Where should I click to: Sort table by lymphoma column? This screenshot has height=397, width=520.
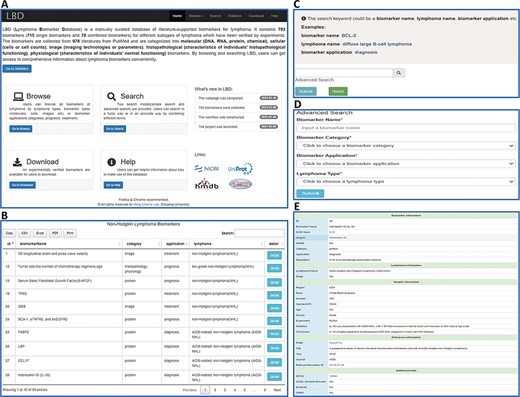[x=227, y=244]
